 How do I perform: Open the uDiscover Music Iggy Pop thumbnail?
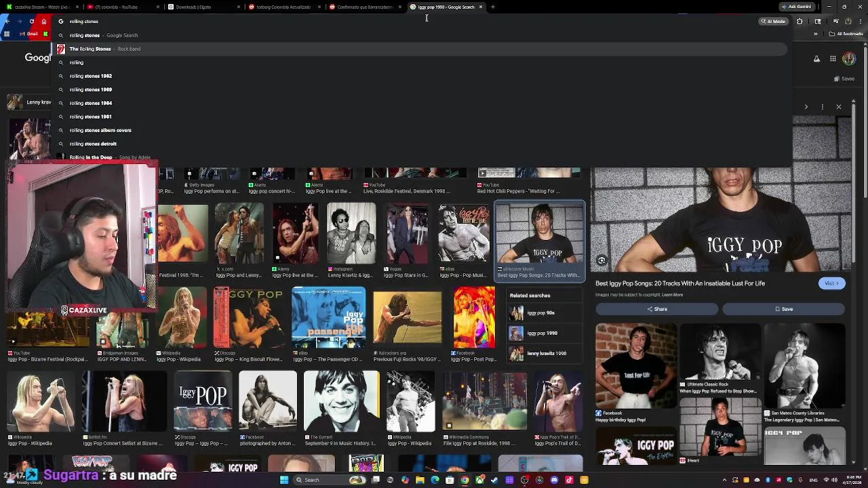pyautogui.click(x=540, y=233)
